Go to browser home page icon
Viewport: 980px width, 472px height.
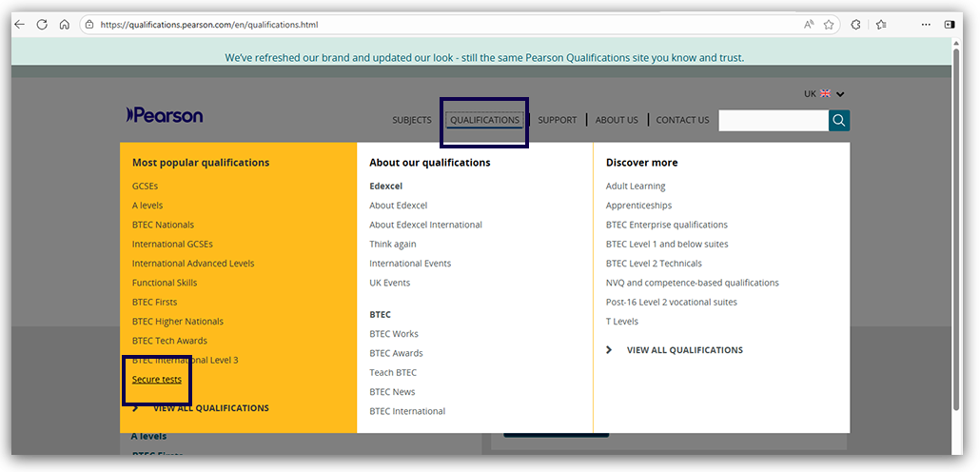(65, 25)
